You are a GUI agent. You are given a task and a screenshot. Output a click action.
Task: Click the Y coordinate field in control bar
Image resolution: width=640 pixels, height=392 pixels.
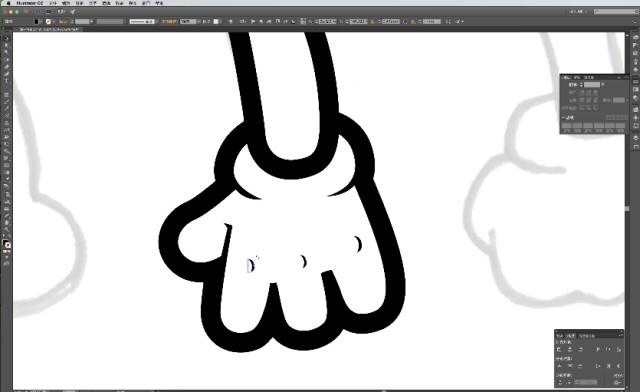[x=358, y=21]
